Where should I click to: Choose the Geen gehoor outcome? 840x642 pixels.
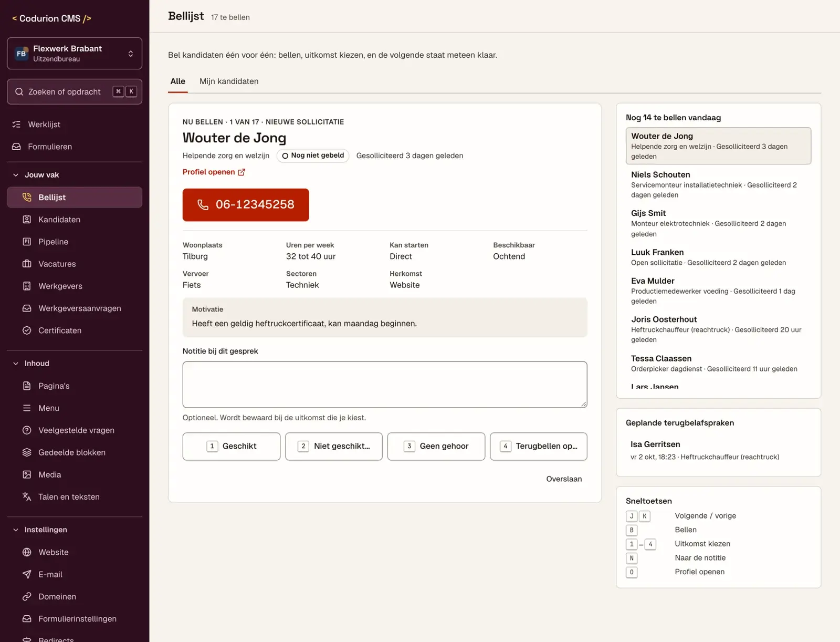(x=436, y=447)
